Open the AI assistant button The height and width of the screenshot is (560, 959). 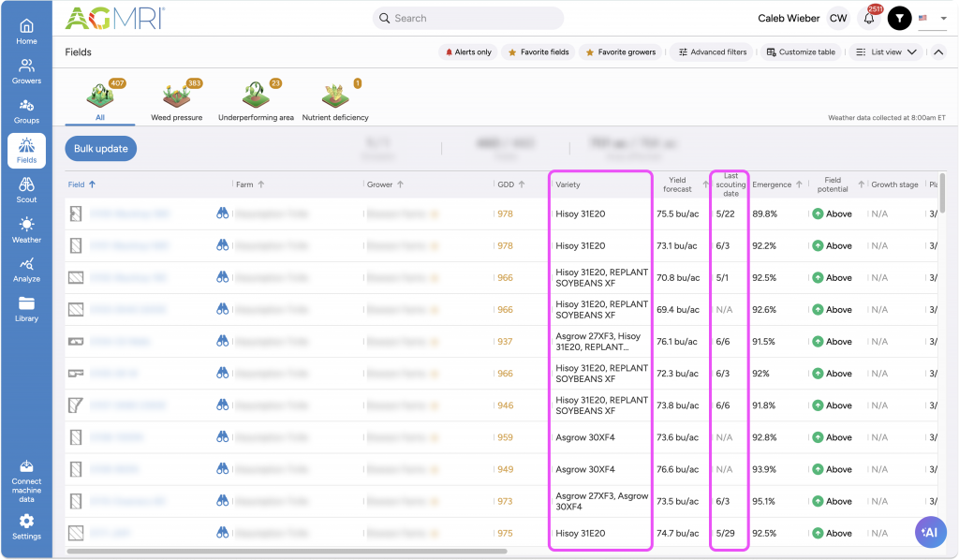pos(930,533)
